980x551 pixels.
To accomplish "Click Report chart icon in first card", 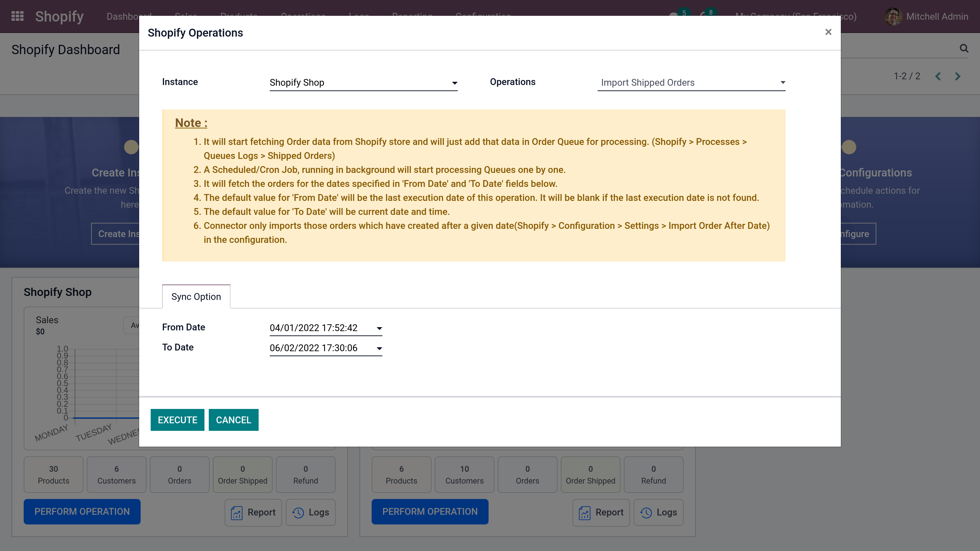I will tap(237, 513).
